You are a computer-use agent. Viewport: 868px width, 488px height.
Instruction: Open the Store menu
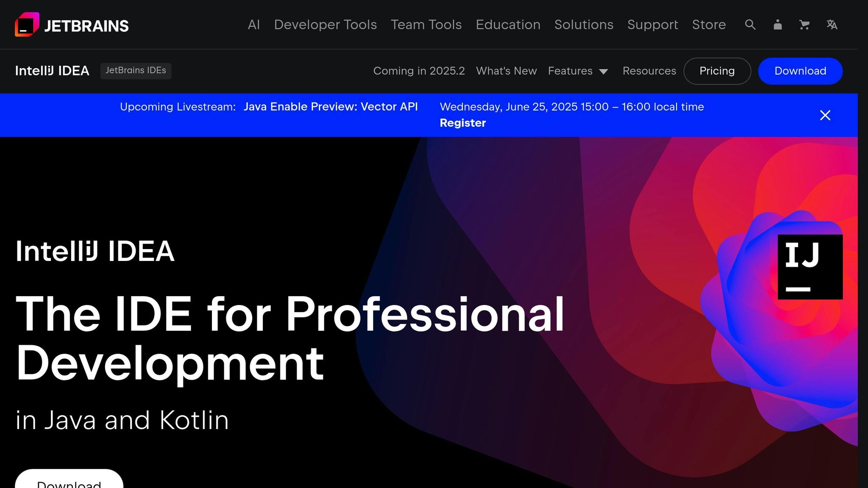click(x=709, y=25)
